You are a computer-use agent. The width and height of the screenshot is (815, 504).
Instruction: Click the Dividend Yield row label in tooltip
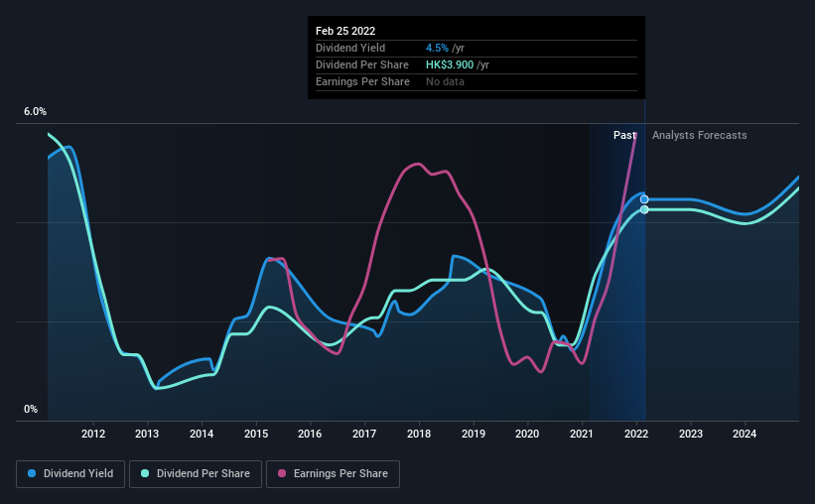(350, 48)
